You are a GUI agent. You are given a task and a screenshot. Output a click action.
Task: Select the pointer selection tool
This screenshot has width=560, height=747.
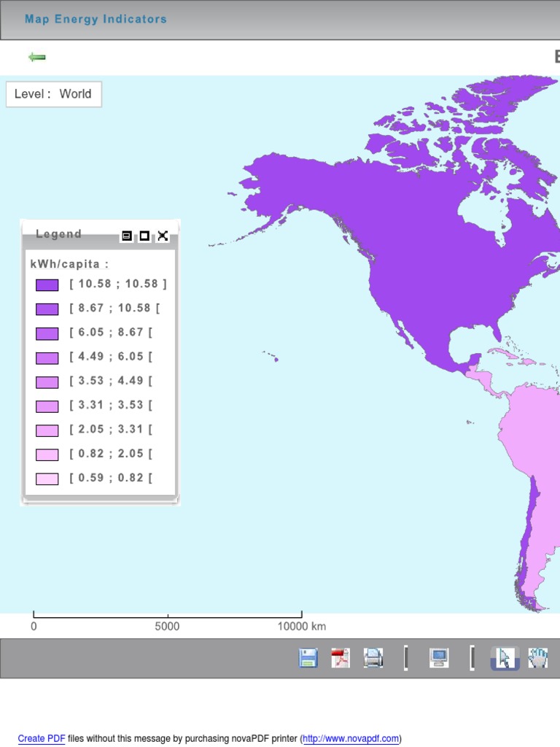click(505, 659)
